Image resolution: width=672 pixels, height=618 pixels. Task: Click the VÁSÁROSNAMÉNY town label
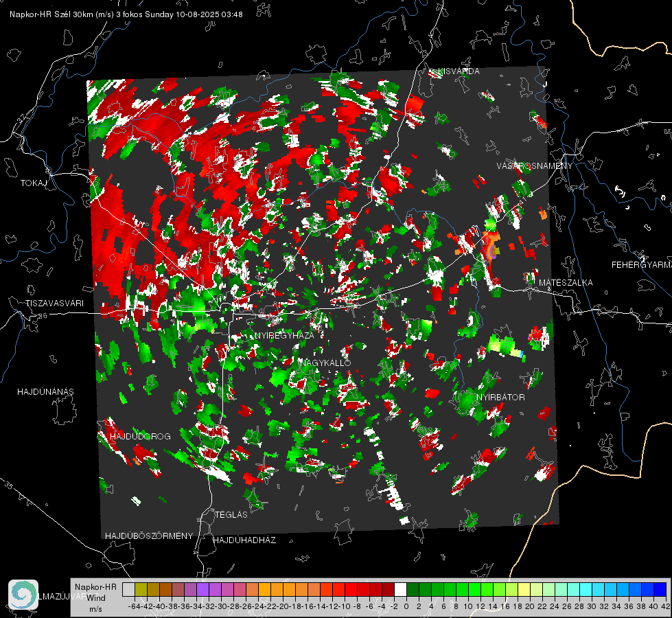535,166
